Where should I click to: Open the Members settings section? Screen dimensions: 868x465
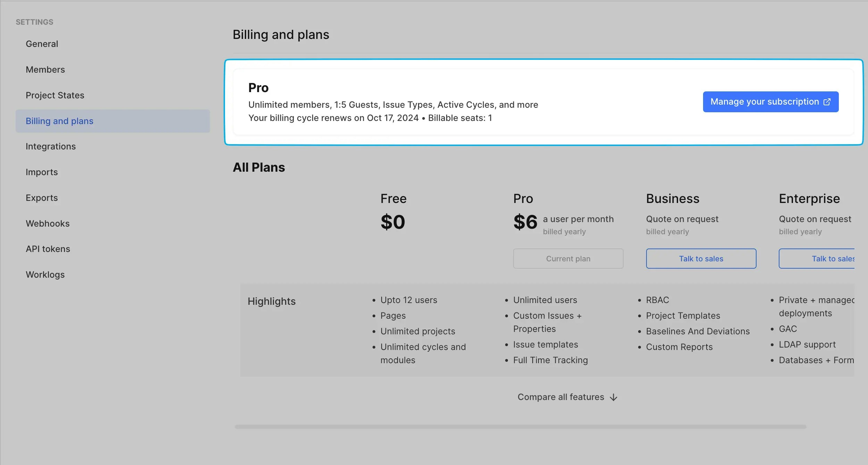tap(45, 70)
